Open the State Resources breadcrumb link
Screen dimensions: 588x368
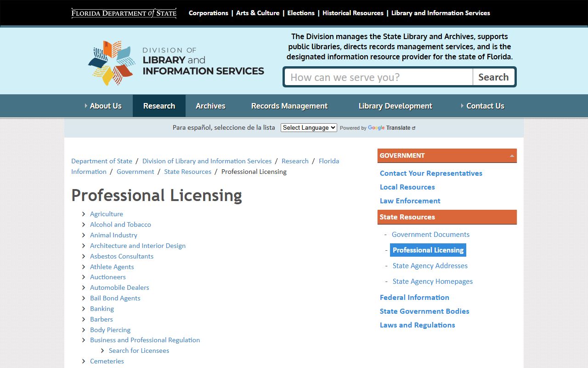point(187,172)
